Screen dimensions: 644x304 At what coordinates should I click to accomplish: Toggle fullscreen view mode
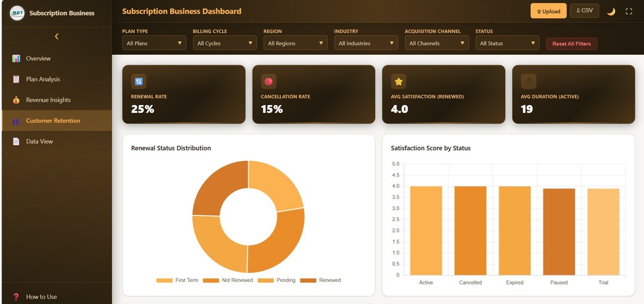click(x=629, y=11)
